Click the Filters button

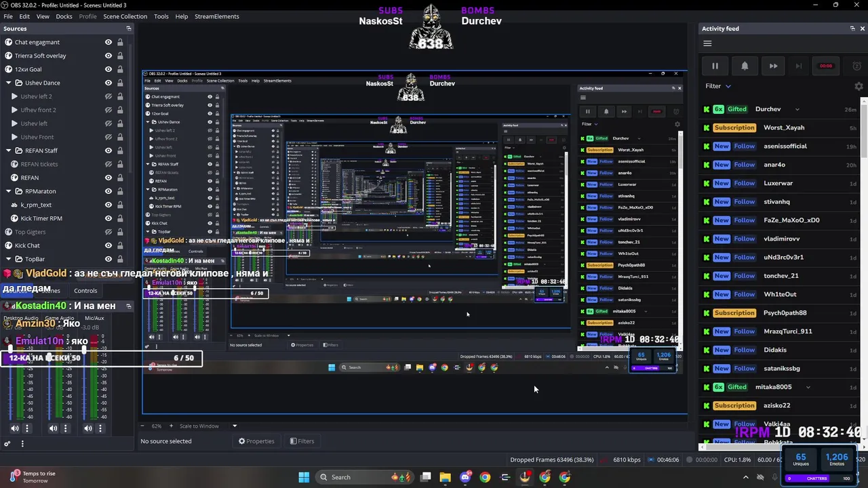(302, 441)
